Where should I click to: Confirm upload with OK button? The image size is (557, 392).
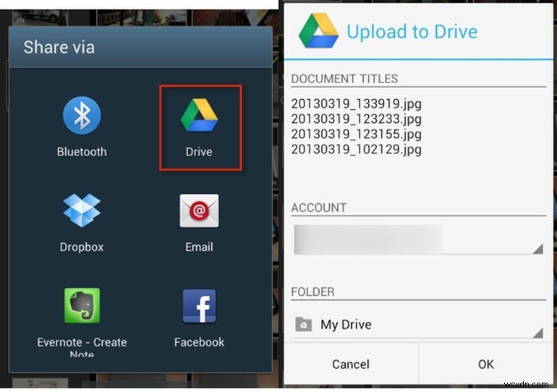point(485,364)
